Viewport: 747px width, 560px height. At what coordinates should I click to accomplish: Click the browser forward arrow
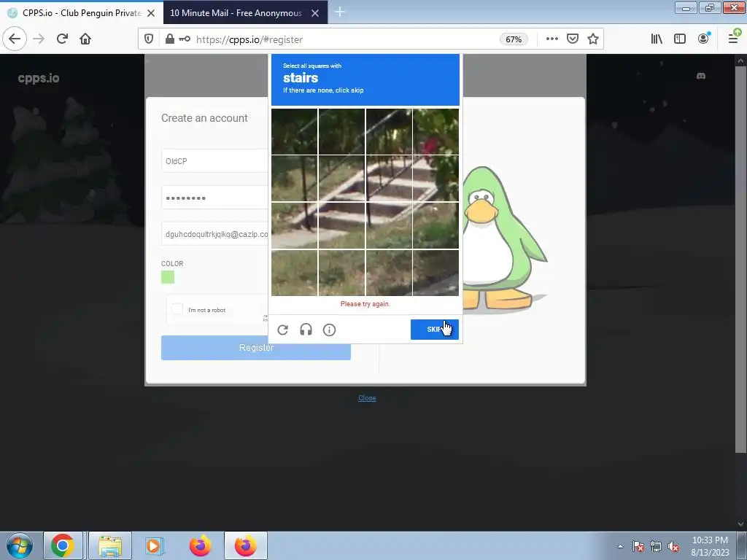tap(39, 39)
